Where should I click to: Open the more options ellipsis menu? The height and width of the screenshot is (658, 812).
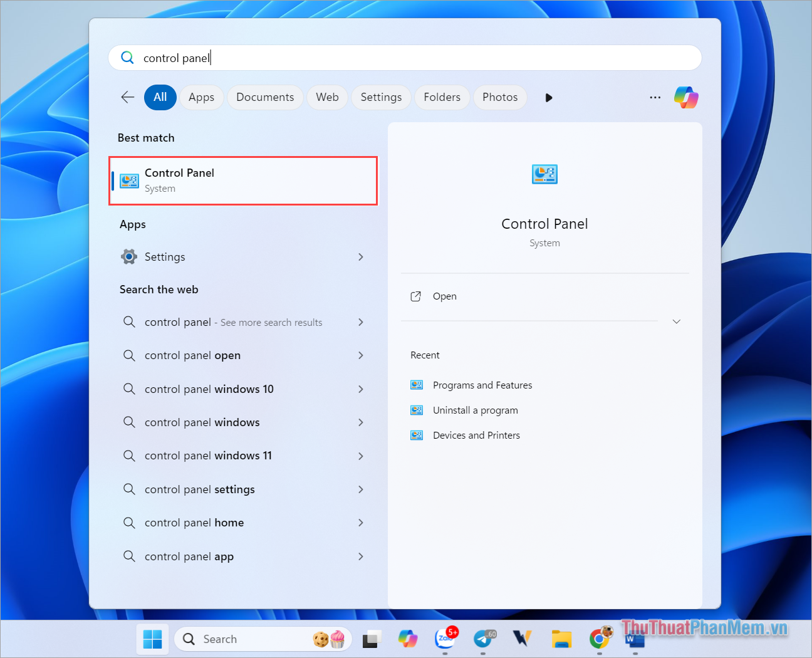pyautogui.click(x=655, y=97)
